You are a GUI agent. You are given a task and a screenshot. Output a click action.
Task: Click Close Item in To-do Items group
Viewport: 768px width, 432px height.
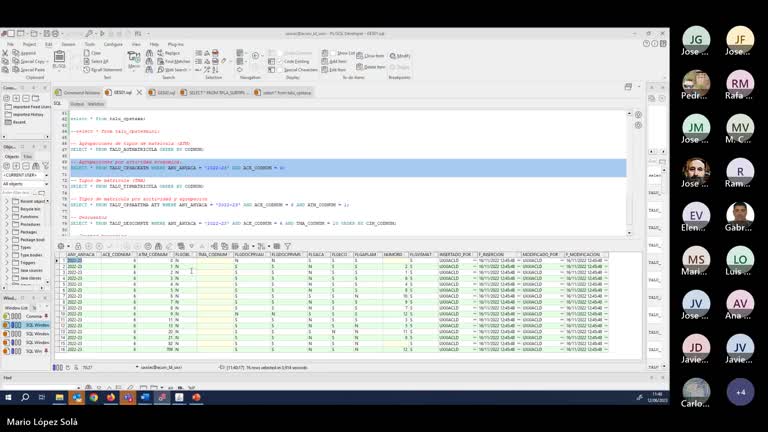coord(370,56)
